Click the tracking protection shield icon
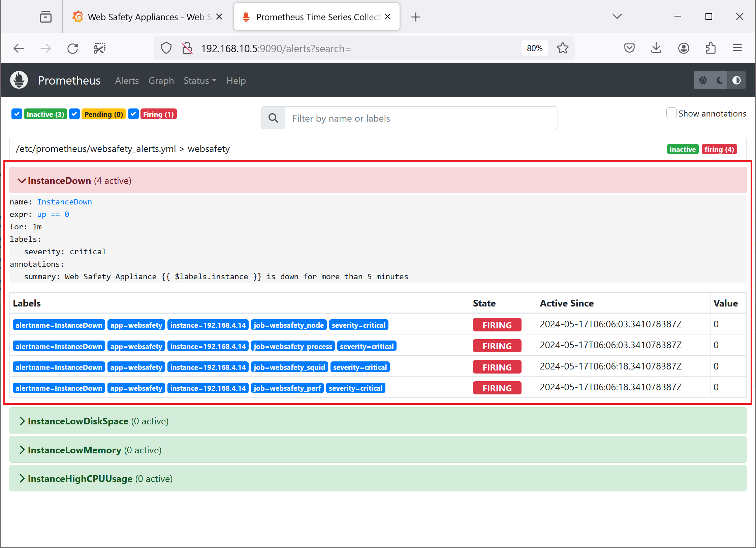Viewport: 756px width, 548px height. click(x=166, y=48)
